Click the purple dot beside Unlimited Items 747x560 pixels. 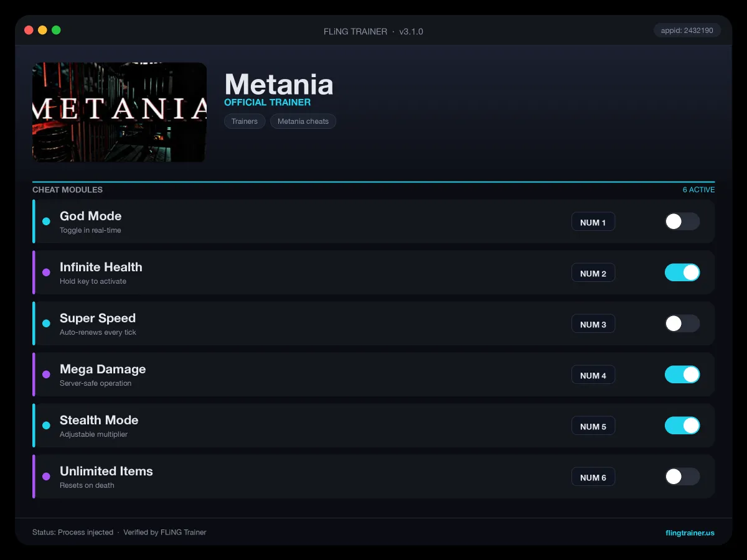tap(46, 477)
